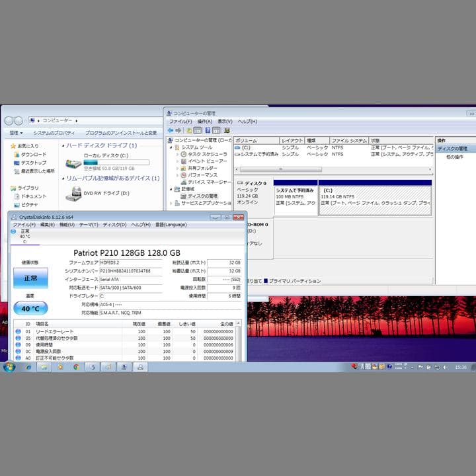Open ドキュメント library in Explorer
The width and height of the screenshot is (476, 476).
click(x=34, y=196)
